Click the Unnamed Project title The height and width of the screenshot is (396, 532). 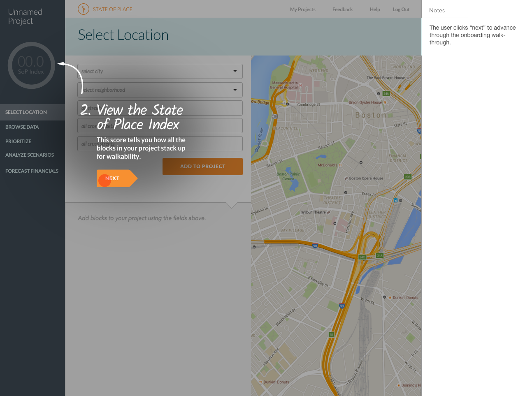25,16
